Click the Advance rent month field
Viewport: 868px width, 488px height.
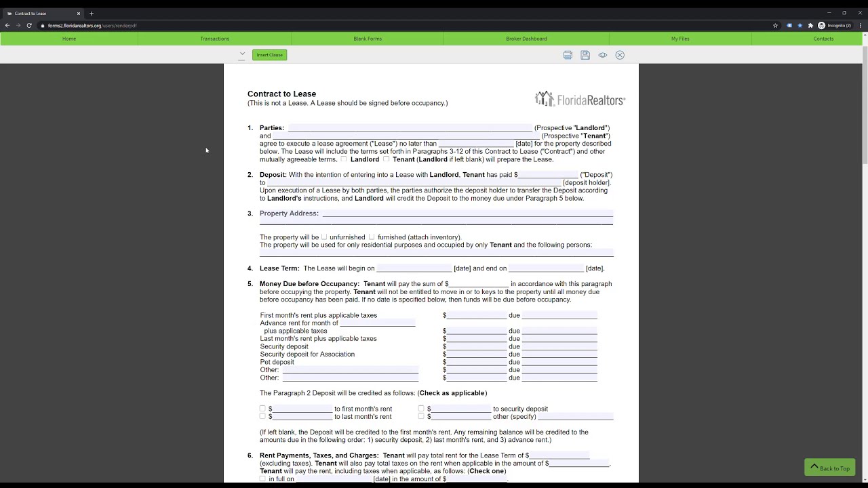(x=378, y=323)
